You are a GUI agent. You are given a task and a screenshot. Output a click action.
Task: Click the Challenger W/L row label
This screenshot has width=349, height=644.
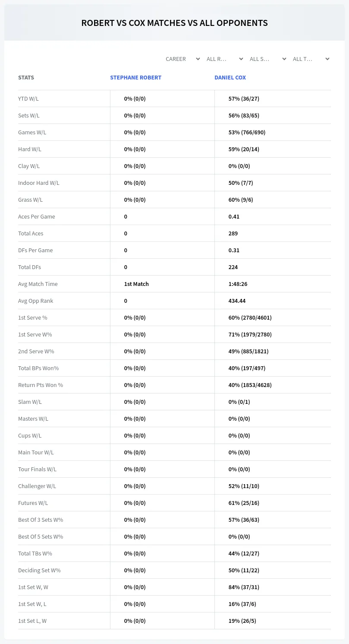[37, 486]
